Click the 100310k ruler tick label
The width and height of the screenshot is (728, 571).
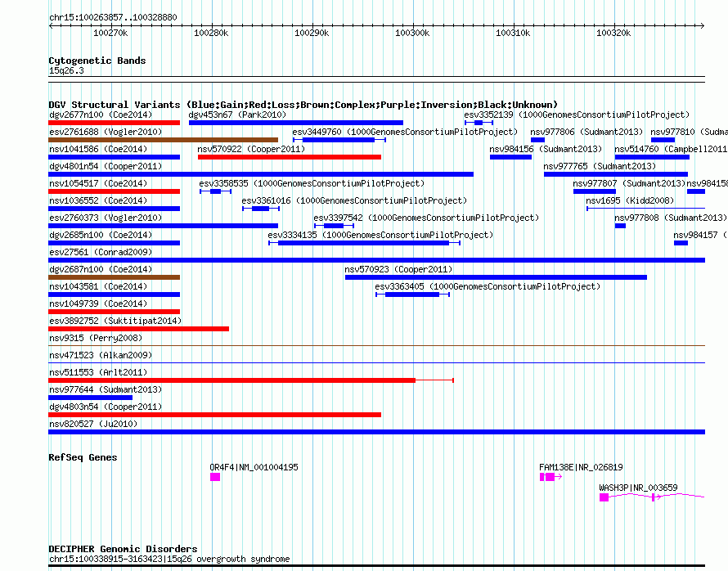[513, 33]
